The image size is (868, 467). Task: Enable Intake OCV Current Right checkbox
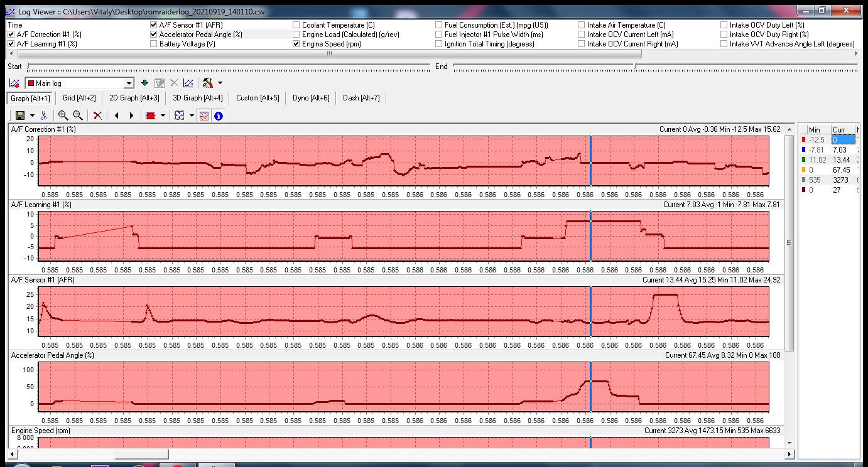582,44
